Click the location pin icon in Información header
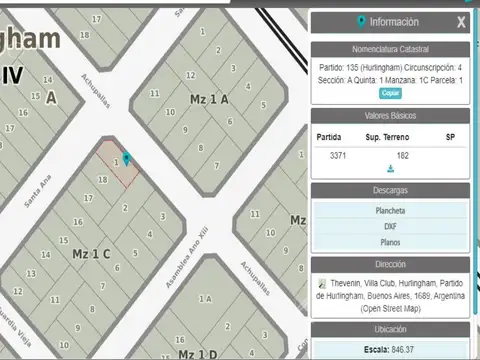Image resolution: width=480 pixels, height=360 pixels. tap(361, 22)
